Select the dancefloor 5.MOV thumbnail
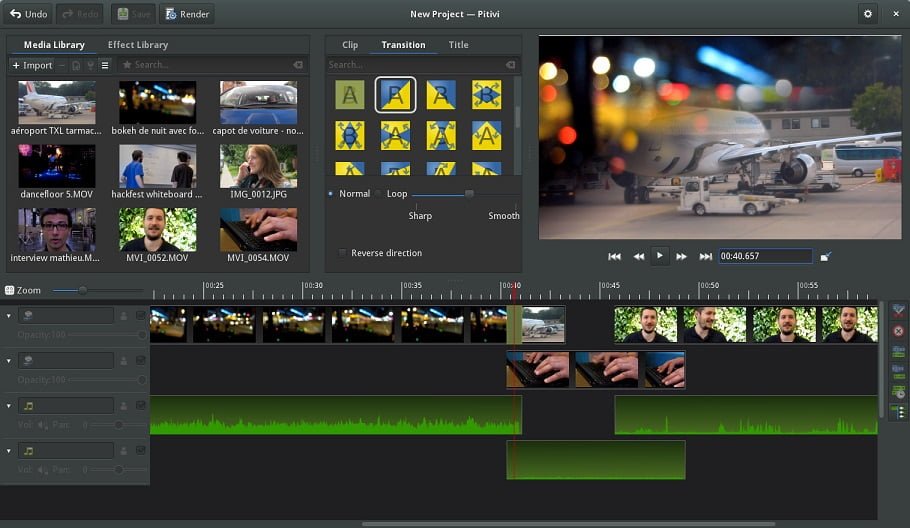This screenshot has width=910, height=528. (57, 167)
